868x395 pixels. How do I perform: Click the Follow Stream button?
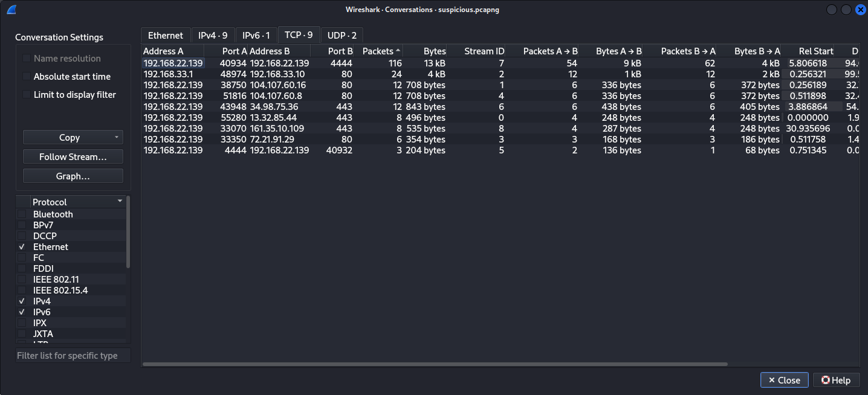tap(73, 157)
